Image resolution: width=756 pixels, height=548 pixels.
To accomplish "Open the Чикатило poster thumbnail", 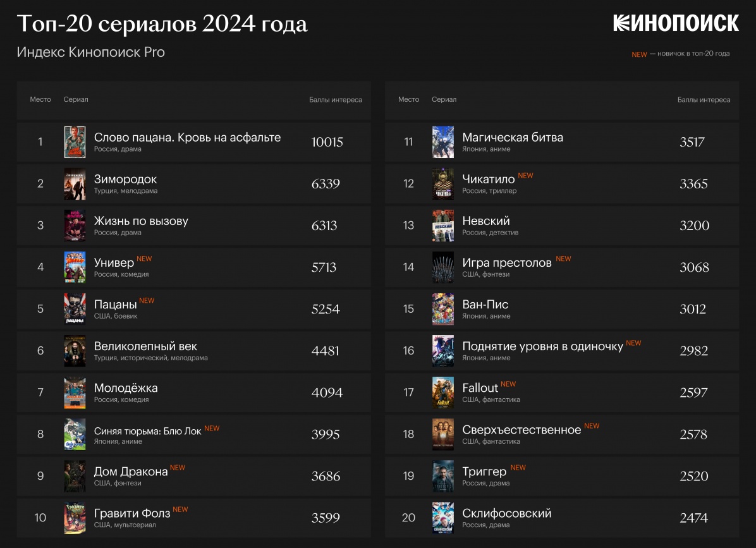I will coord(443,184).
